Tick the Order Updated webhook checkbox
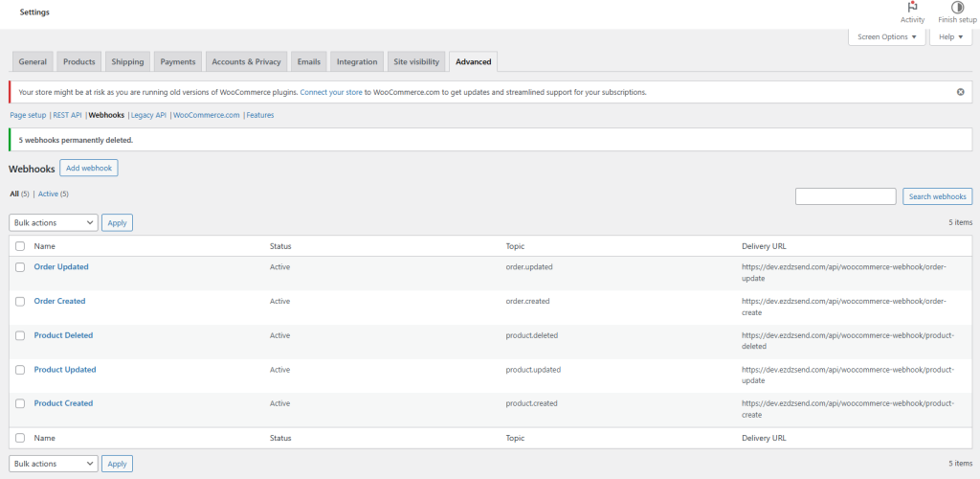 [20, 267]
